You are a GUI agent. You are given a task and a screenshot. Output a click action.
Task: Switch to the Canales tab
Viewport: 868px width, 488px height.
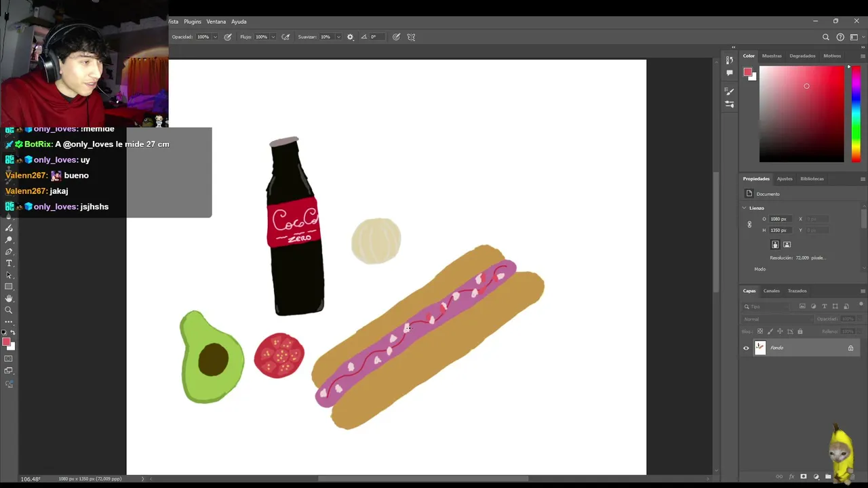click(x=772, y=291)
